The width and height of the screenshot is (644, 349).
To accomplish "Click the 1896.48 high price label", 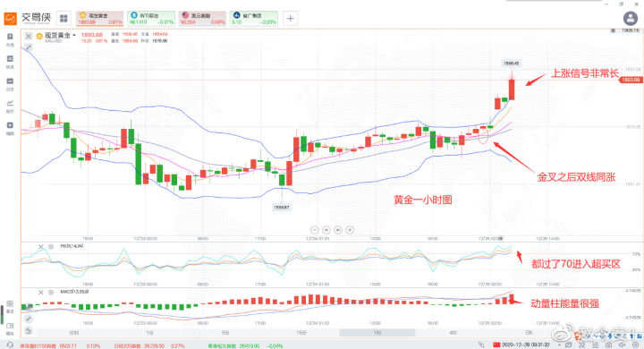I will [x=512, y=64].
